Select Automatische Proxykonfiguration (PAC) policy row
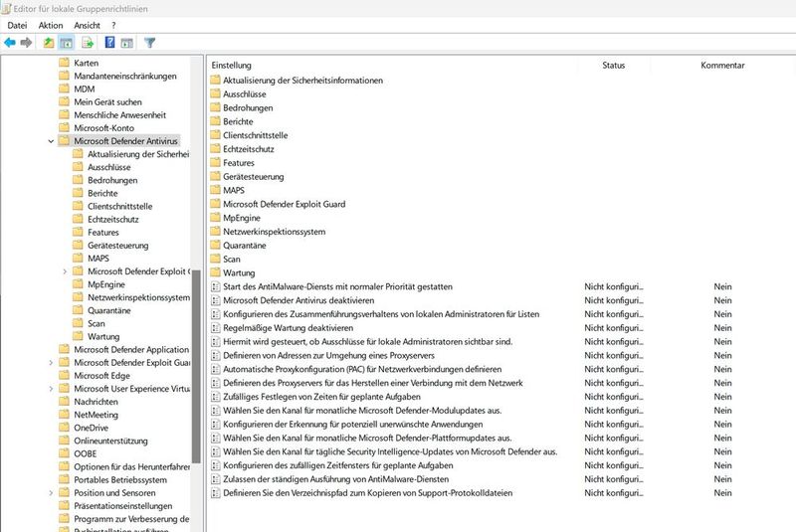 [362, 369]
